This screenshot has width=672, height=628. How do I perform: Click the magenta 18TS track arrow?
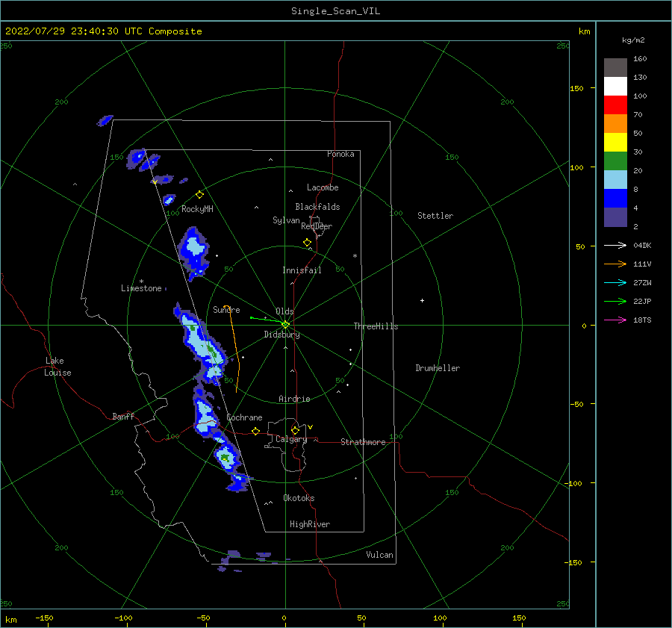[x=615, y=320]
